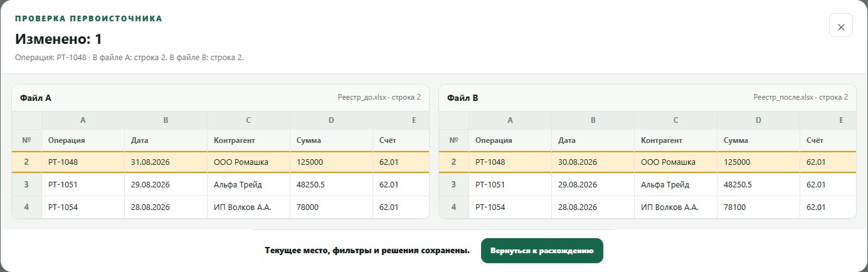Click the Вернуться к расхождению button
Viewport: 868px width, 272px height.
(x=542, y=251)
